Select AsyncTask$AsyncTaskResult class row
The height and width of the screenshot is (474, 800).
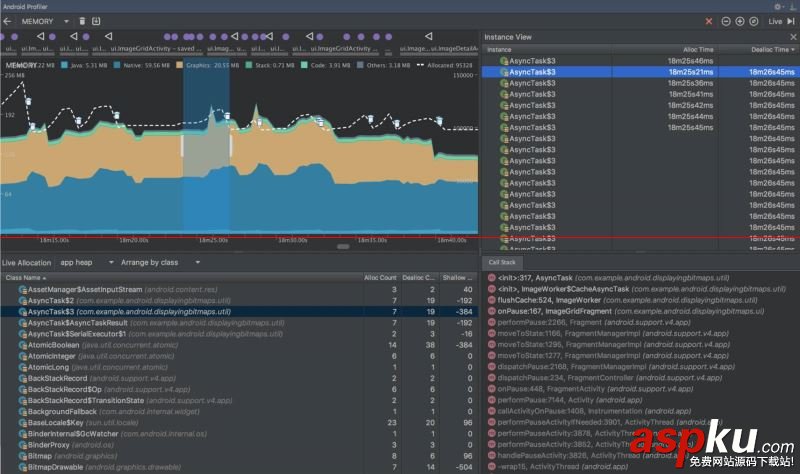pos(239,323)
